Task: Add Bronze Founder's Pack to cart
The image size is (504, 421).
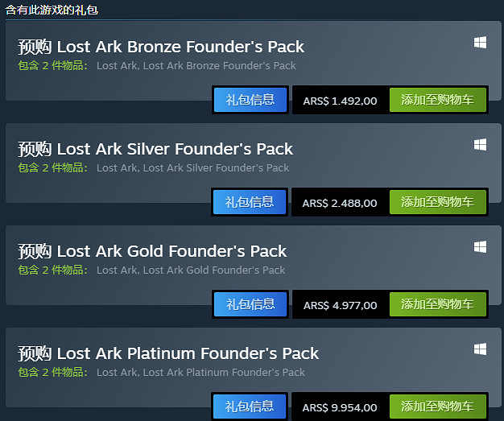Action: pyautogui.click(x=438, y=100)
